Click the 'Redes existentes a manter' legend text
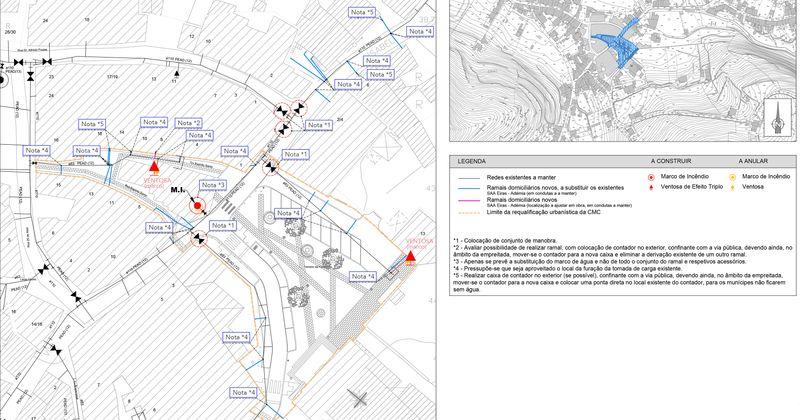800x420 pixels. [x=519, y=178]
